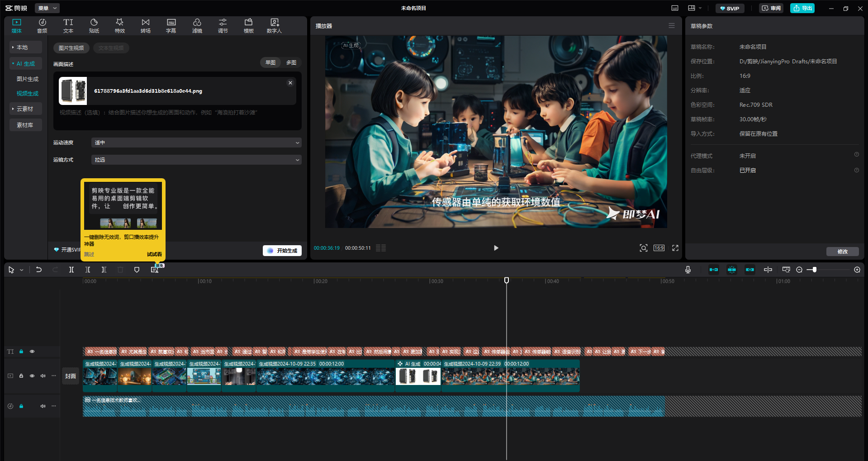Open the 特效 (Effects) panel
Viewport: 868px width, 461px height.
tap(119, 26)
